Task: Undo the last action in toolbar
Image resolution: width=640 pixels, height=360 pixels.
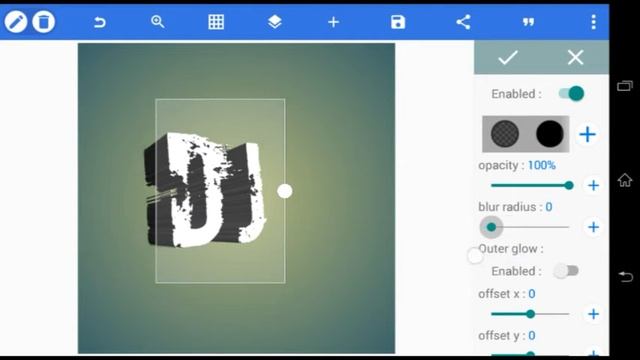Action: [x=100, y=22]
